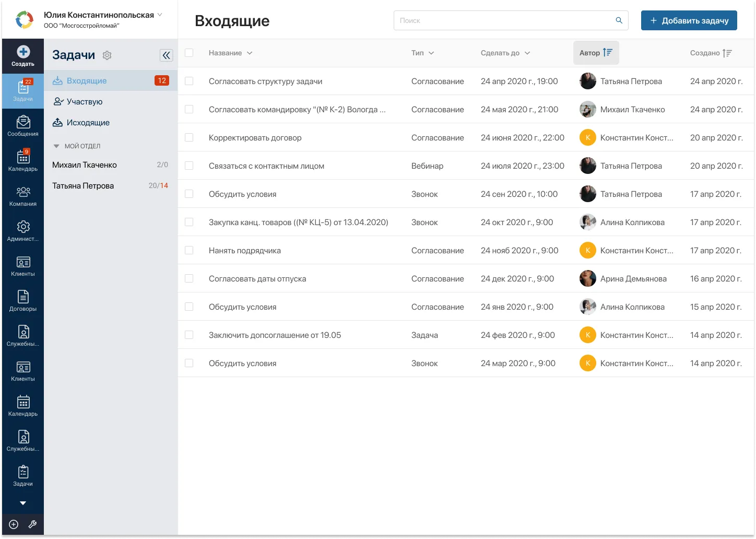Select Татьяна Петрова in МОЙ ОТДЕЛ
Screen dimensions: 756x539
[111, 185]
